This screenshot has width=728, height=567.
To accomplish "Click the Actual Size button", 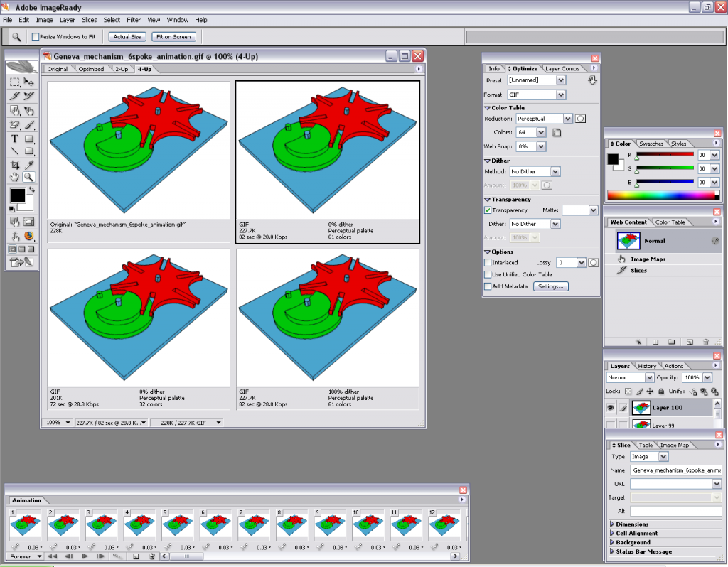I will pyautogui.click(x=127, y=37).
